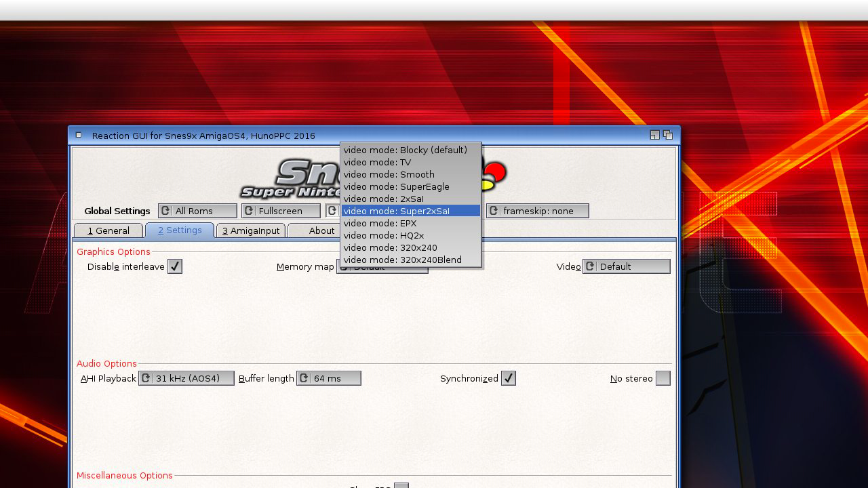
Task: Toggle the Disable interleave checkbox
Action: click(175, 266)
